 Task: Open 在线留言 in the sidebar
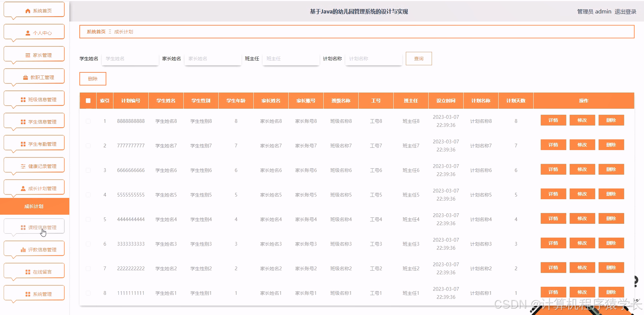pos(34,271)
